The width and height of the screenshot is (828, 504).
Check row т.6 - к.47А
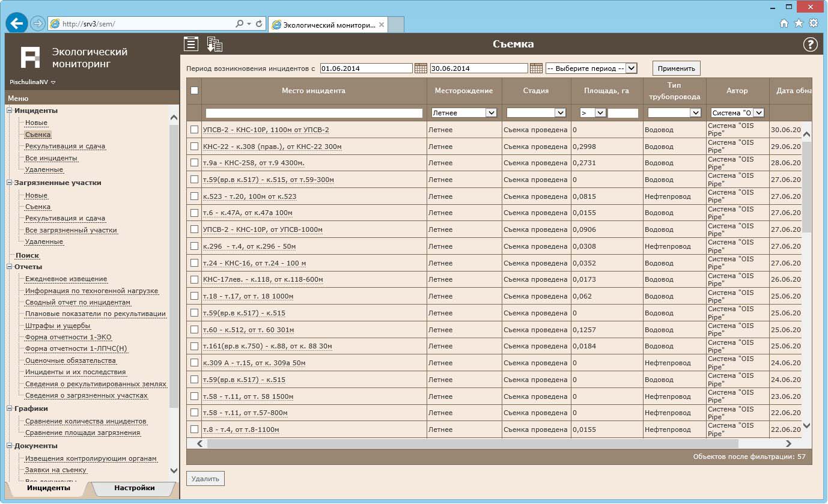(x=194, y=213)
